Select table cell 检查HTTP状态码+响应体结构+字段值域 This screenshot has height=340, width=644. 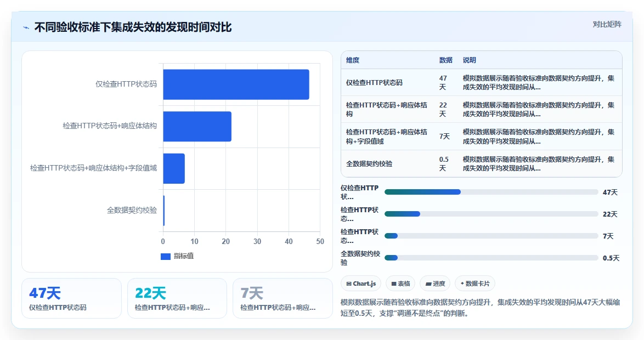click(x=387, y=137)
